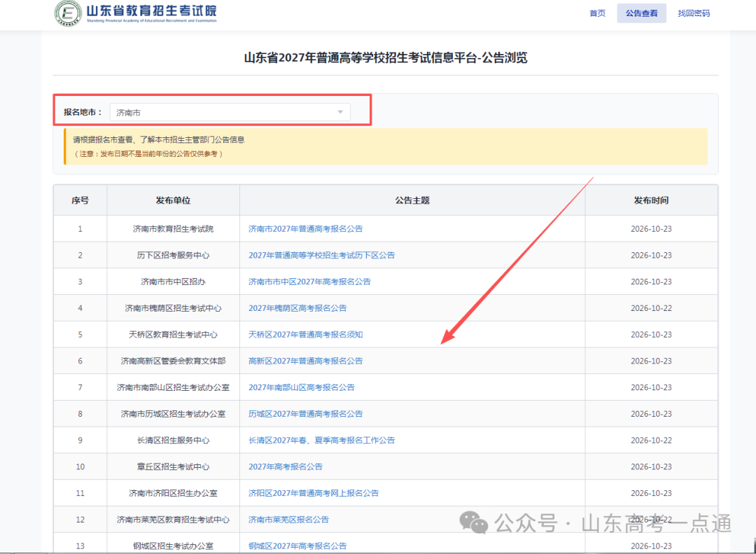Select the 济南市教育招生考试院 cell
The width and height of the screenshot is (756, 554).
tap(173, 229)
